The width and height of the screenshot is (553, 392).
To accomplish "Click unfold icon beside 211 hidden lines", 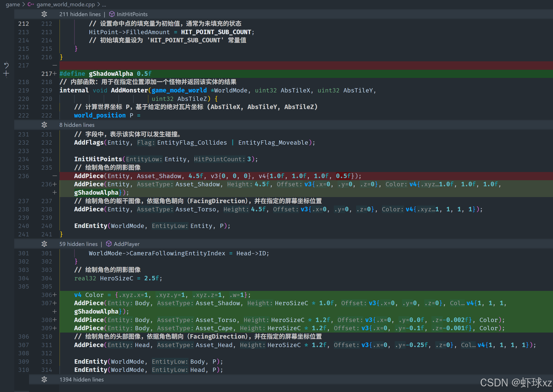I will coord(44,14).
